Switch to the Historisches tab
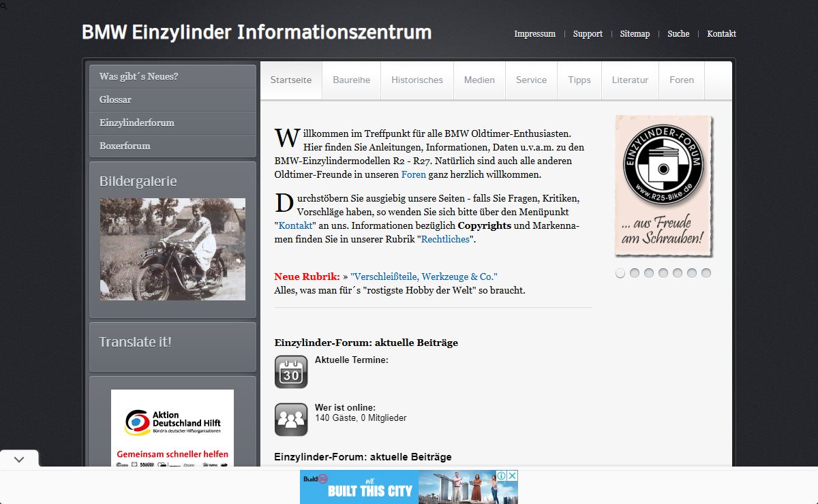The width and height of the screenshot is (818, 504). pyautogui.click(x=417, y=80)
